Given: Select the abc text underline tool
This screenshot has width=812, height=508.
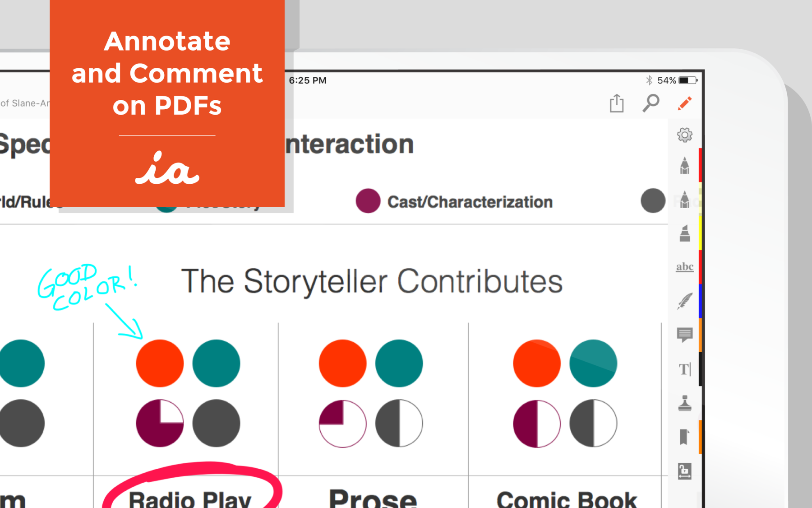Looking at the screenshot, I should [x=684, y=267].
